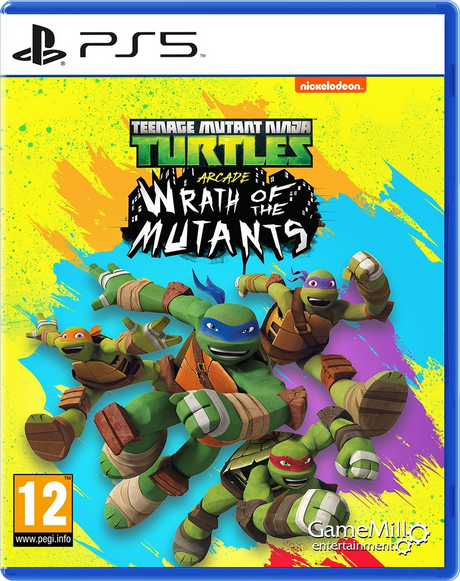Click the yellow Arcade label
The width and height of the screenshot is (460, 581).
point(224,178)
